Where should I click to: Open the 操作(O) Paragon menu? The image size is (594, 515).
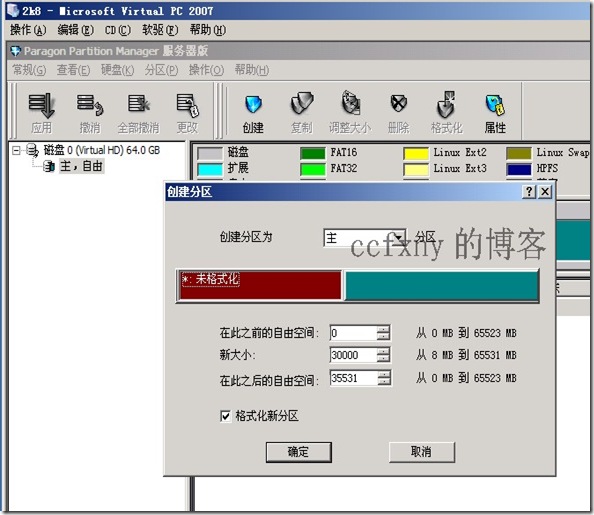(x=206, y=70)
